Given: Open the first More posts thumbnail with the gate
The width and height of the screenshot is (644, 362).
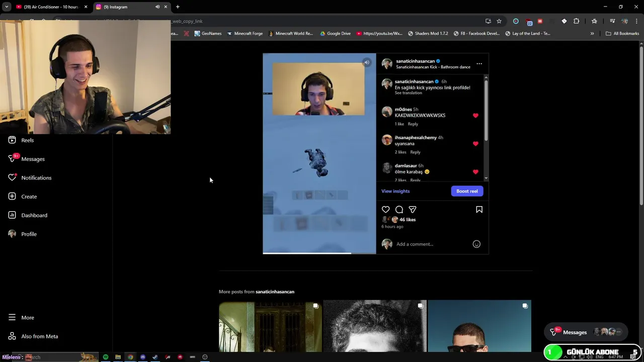Looking at the screenshot, I should [x=270, y=326].
